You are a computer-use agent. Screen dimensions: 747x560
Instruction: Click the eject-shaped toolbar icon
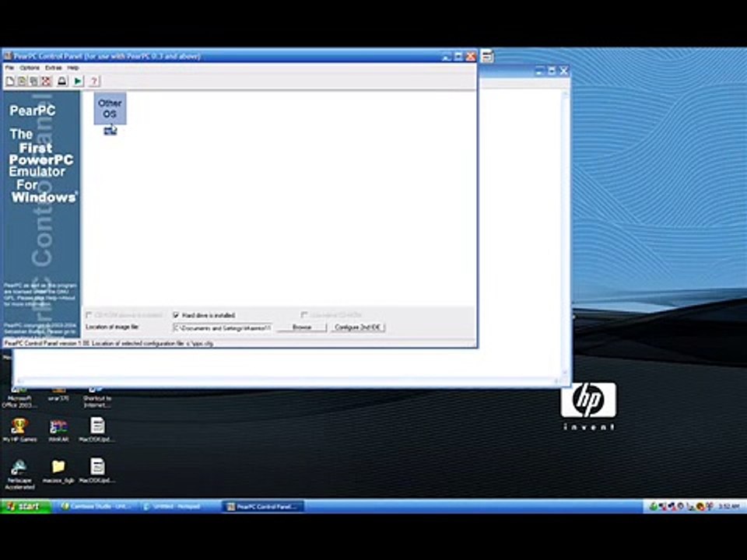click(x=62, y=82)
